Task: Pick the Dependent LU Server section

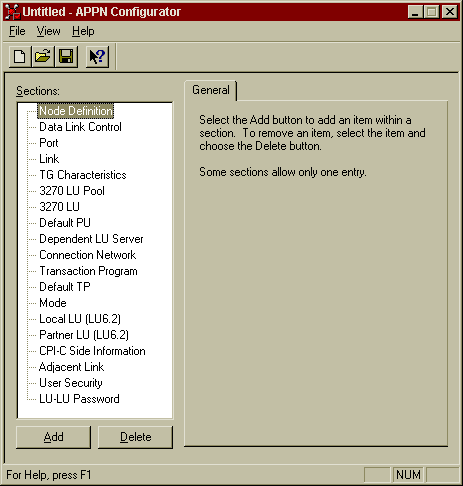Action: 91,239
